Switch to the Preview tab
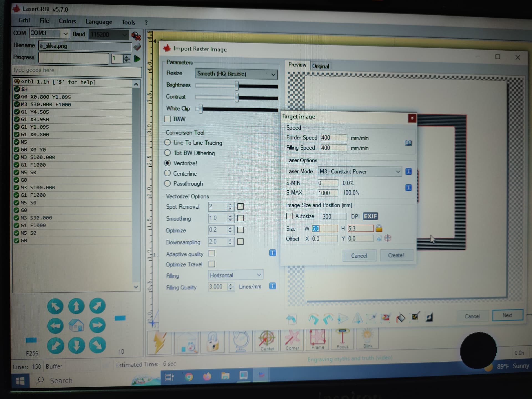532x399 pixels. coord(297,65)
